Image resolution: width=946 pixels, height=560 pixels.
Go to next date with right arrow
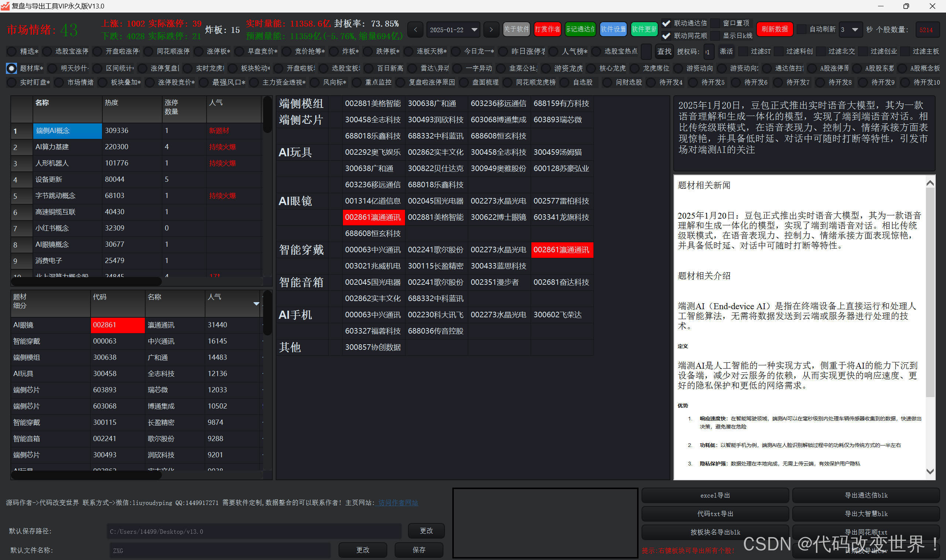[x=491, y=30]
